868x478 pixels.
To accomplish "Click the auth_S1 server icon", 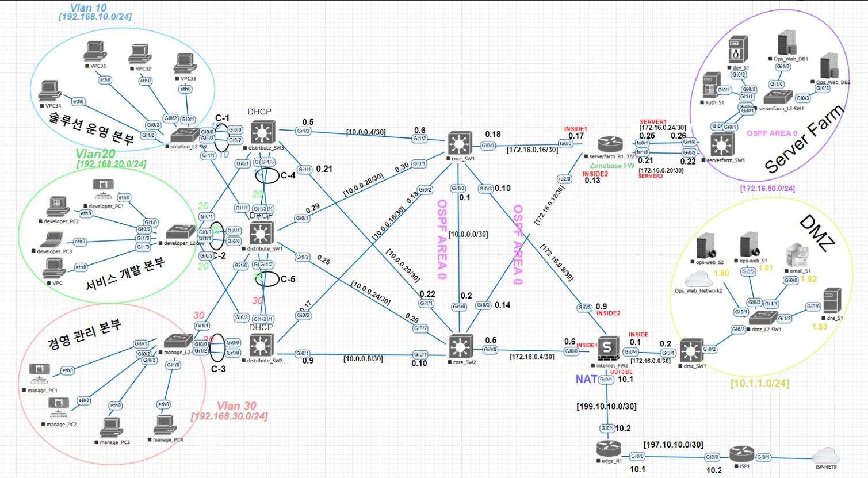I will [712, 84].
